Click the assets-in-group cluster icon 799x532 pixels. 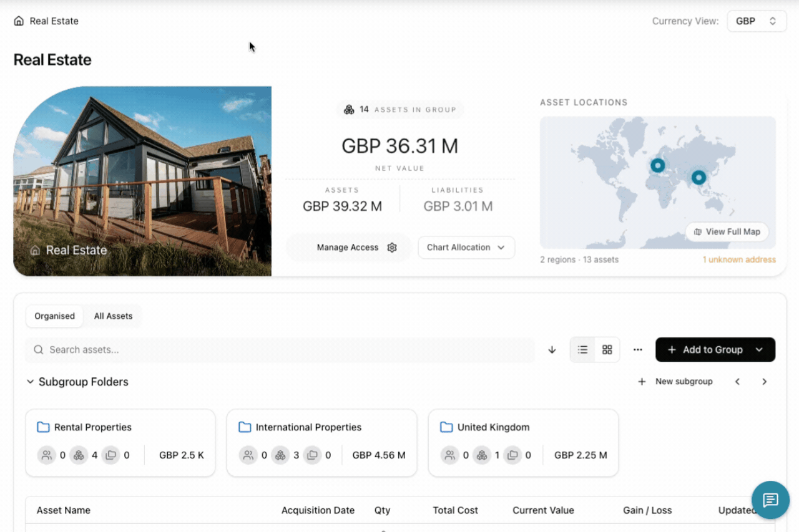click(x=349, y=110)
